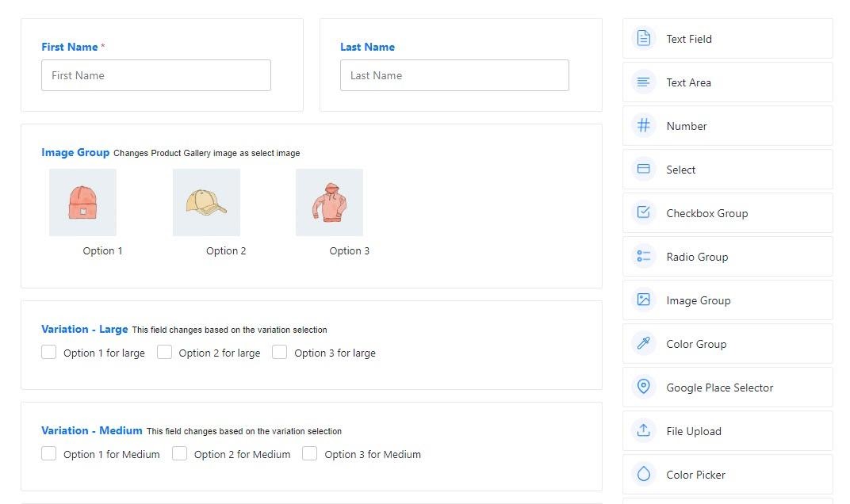This screenshot has height=504, width=850.
Task: Add a Checkbox Group element
Action: (727, 213)
